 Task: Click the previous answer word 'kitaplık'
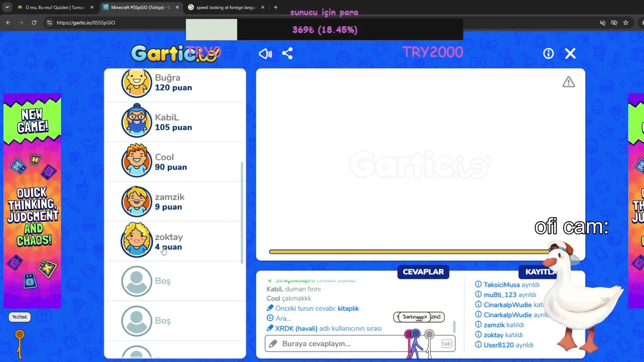(348, 308)
